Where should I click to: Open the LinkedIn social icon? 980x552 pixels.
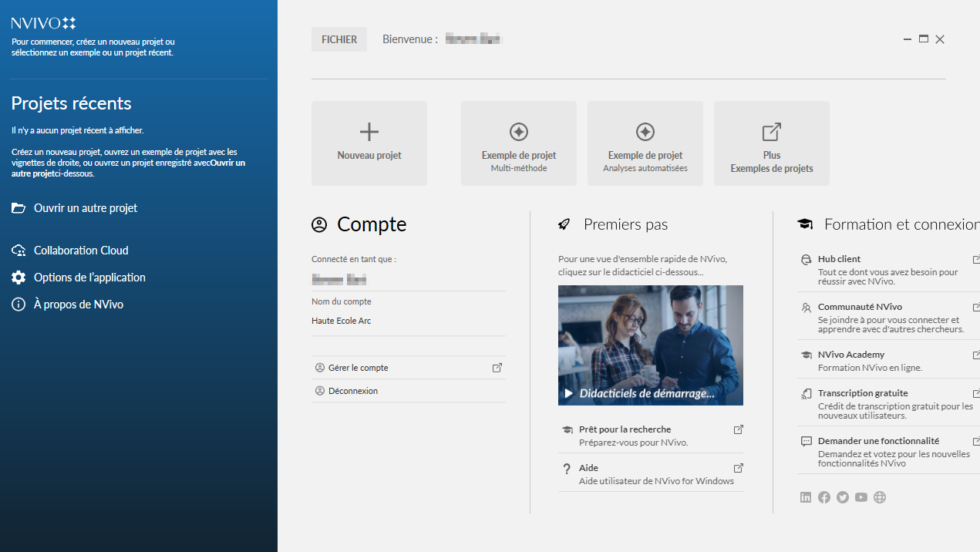(x=806, y=497)
